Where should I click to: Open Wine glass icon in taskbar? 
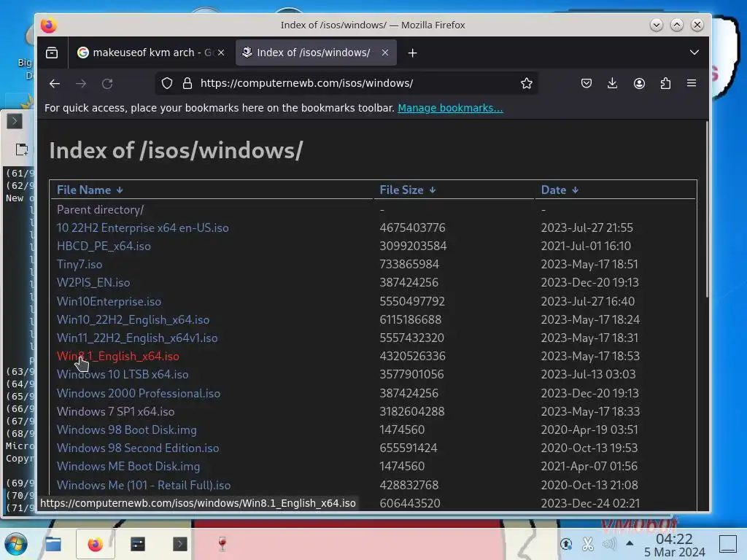(222, 544)
